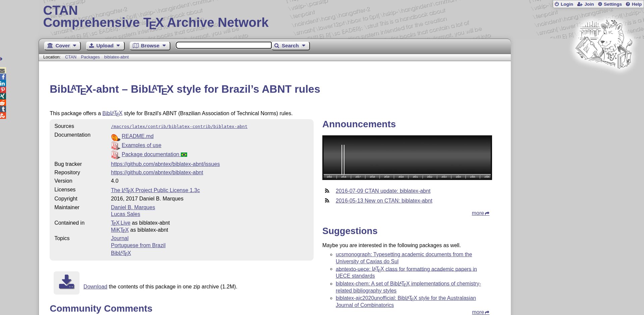This screenshot has height=315, width=644.
Task: Open the 2016-07-09 CTAN update announcement
Action: [x=383, y=191]
